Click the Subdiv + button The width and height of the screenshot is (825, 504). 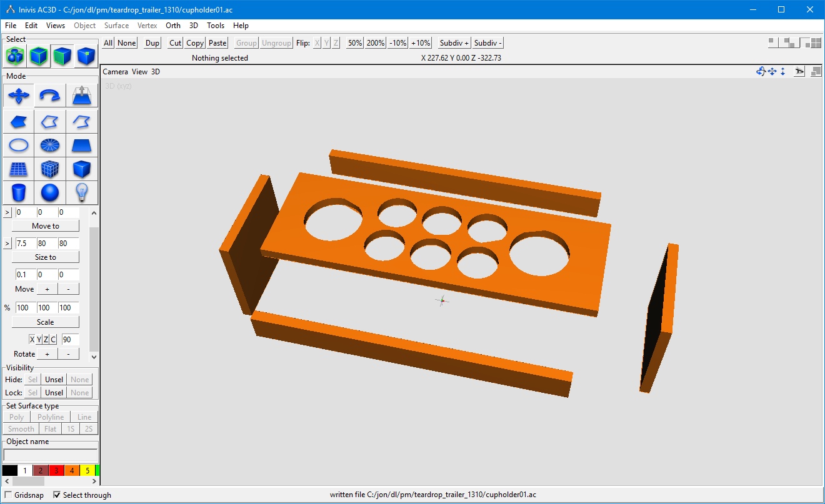pyautogui.click(x=454, y=42)
